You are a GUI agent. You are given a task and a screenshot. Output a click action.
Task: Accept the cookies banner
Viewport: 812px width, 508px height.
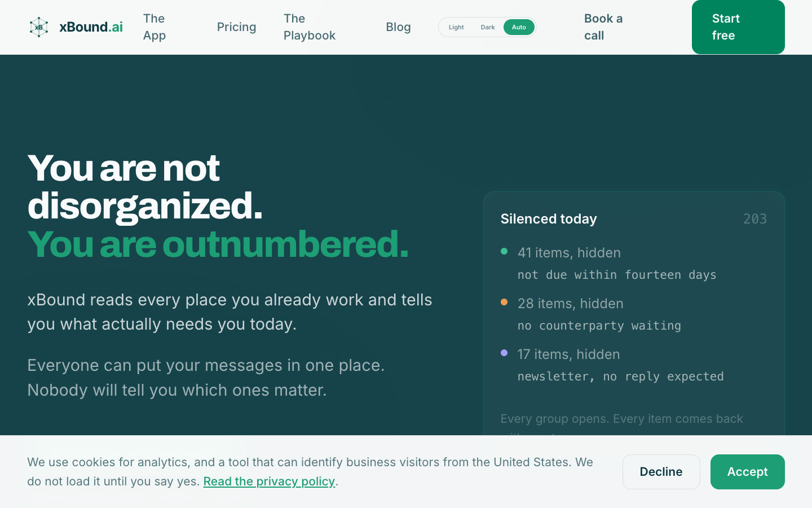[x=748, y=472]
